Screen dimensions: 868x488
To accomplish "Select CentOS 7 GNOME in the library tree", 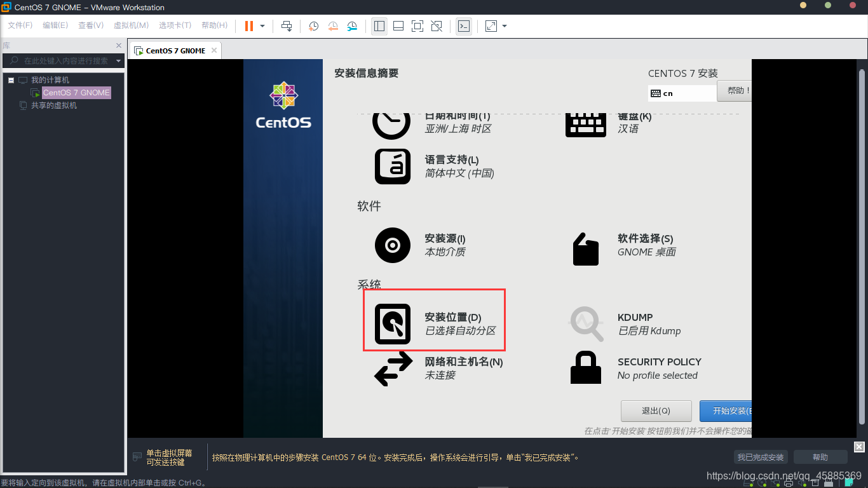I will coord(76,93).
